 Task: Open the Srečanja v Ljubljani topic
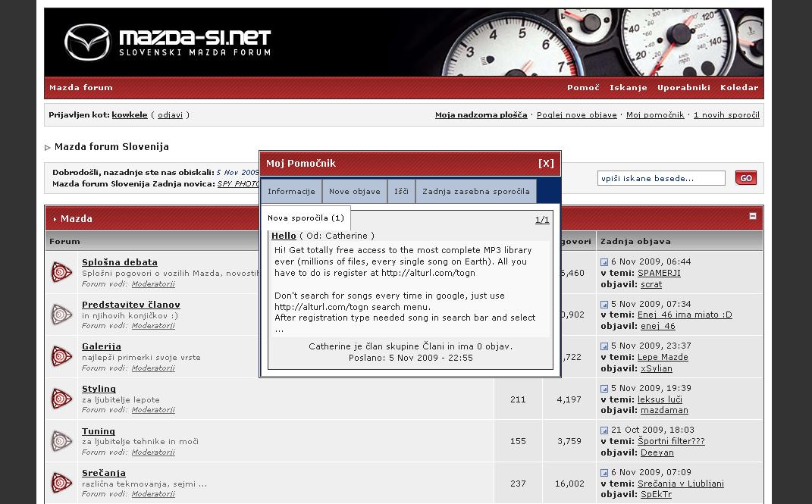click(x=681, y=484)
